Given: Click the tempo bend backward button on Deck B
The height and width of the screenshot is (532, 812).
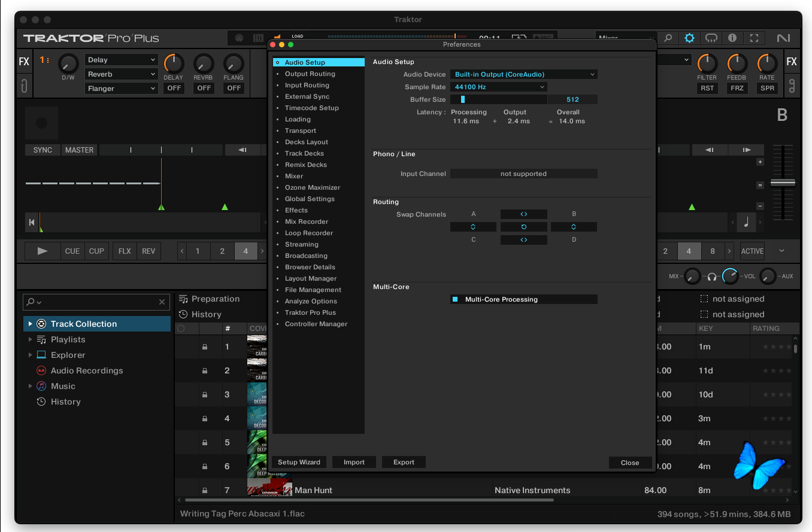Looking at the screenshot, I should (710, 150).
